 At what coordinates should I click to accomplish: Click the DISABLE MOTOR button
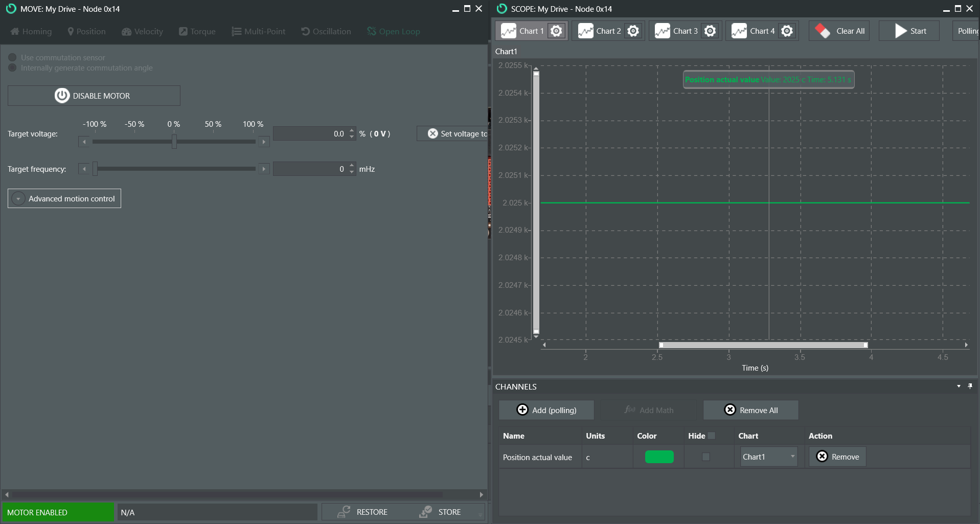tap(94, 96)
